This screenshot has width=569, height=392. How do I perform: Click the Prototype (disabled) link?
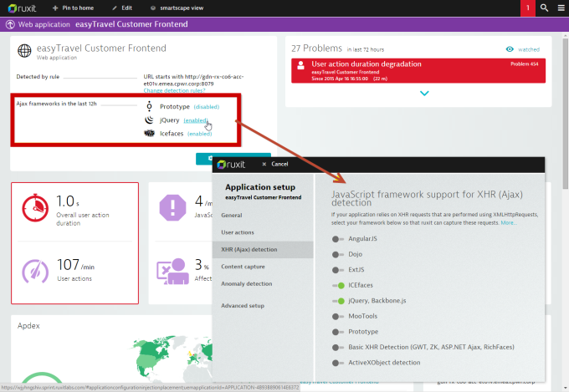pyautogui.click(x=207, y=107)
